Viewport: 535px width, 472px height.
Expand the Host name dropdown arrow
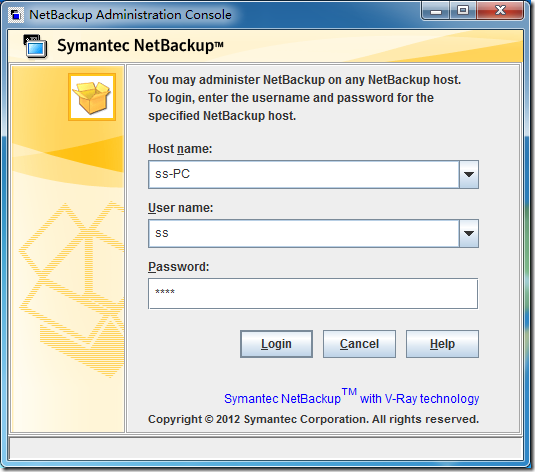click(x=469, y=174)
